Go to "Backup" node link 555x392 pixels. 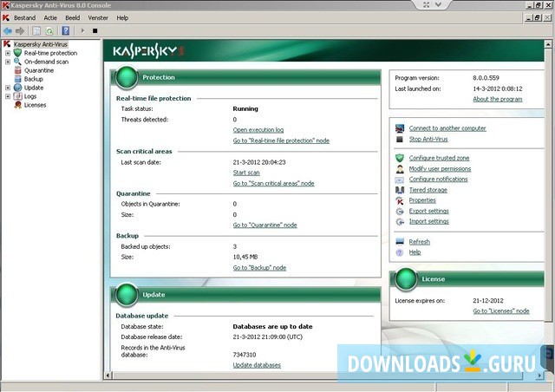(259, 268)
